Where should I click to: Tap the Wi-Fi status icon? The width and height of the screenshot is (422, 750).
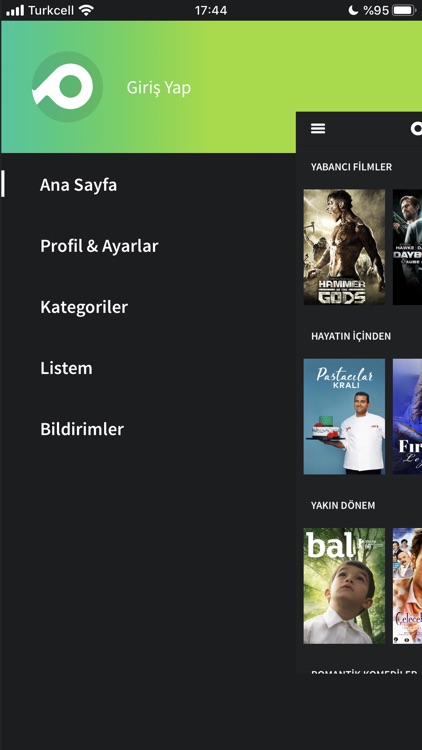pos(86,10)
